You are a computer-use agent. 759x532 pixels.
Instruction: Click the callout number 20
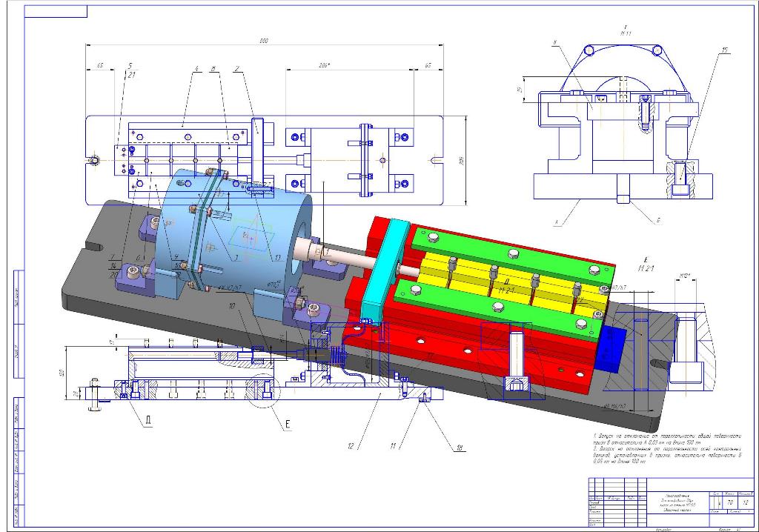(113, 274)
